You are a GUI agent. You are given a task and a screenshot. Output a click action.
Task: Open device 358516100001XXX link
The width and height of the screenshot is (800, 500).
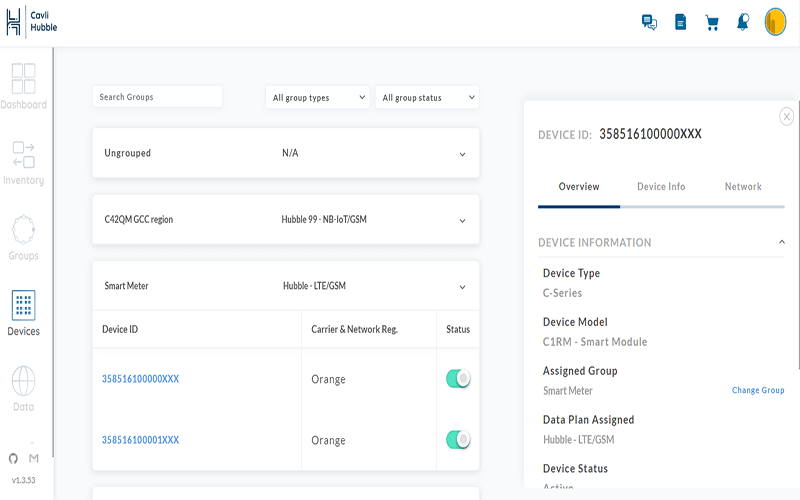[x=140, y=440]
